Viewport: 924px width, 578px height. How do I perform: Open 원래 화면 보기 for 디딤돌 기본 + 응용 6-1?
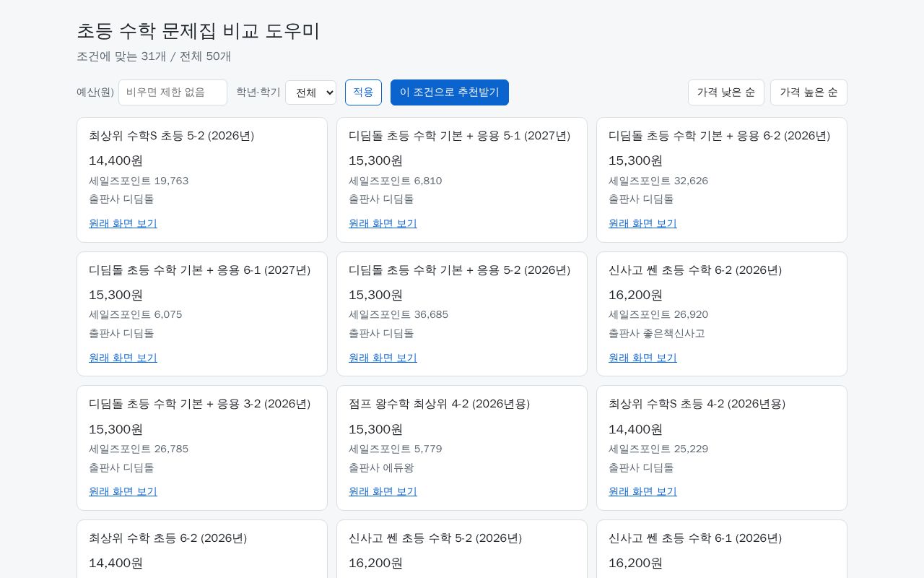click(123, 358)
